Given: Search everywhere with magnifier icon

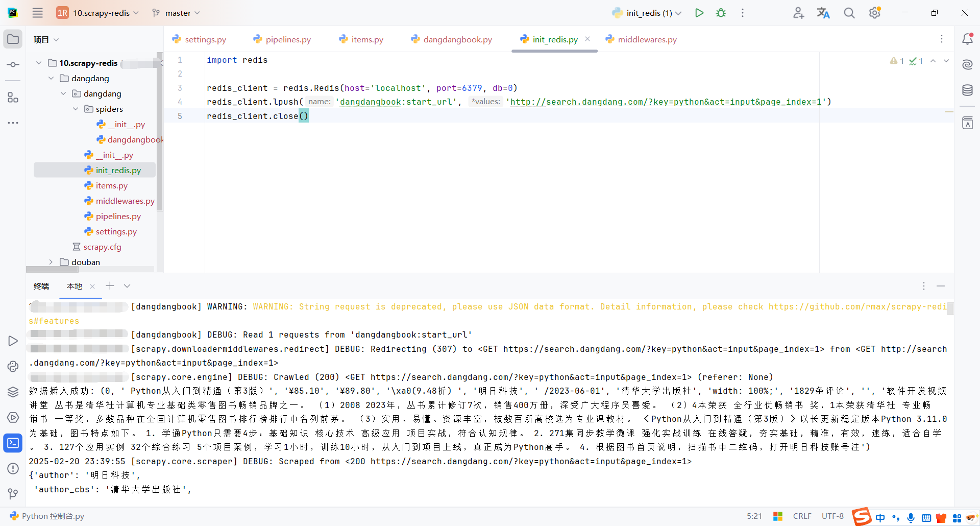Looking at the screenshot, I should 849,13.
